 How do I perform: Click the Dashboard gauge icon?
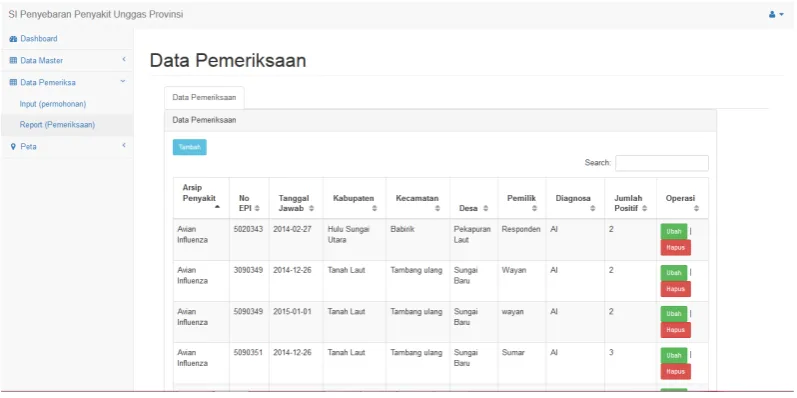pos(13,39)
